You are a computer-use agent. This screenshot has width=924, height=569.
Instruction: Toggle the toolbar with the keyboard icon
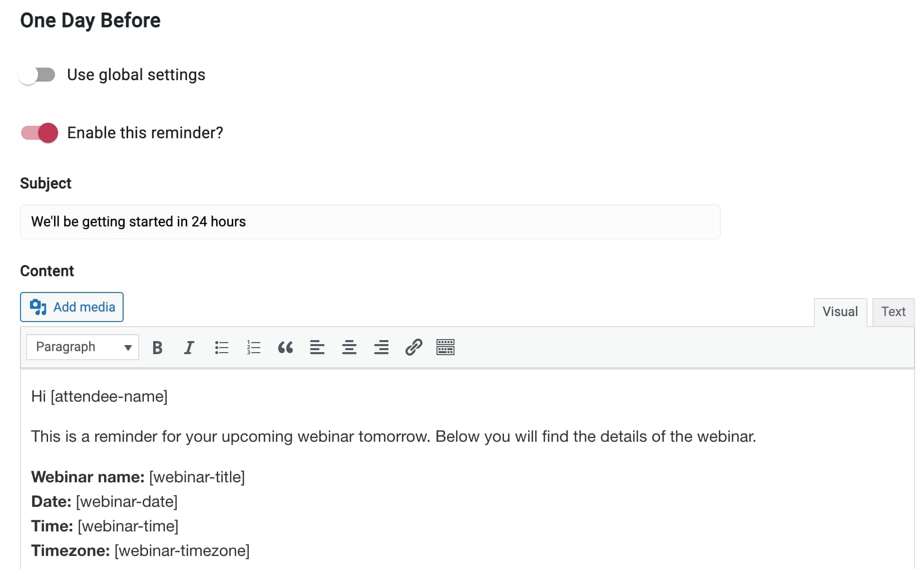point(445,347)
